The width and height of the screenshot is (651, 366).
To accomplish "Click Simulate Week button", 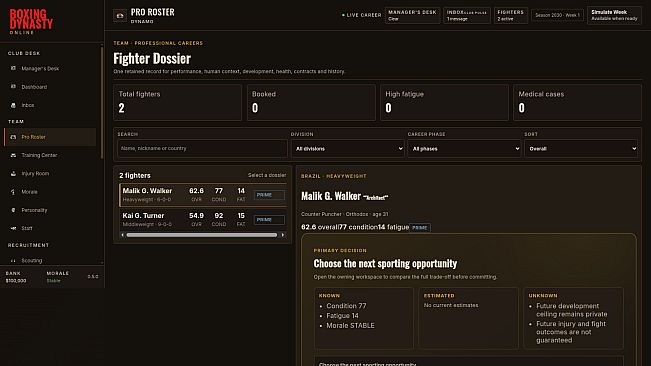I will coord(614,15).
